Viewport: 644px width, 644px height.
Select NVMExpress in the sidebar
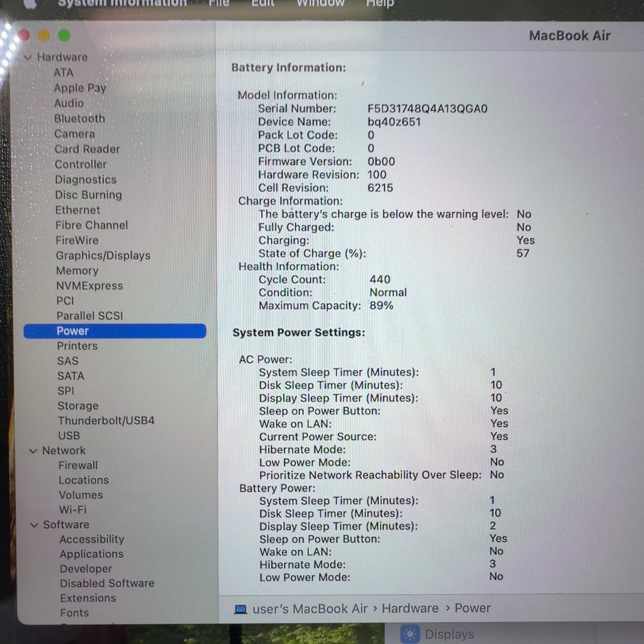click(89, 286)
